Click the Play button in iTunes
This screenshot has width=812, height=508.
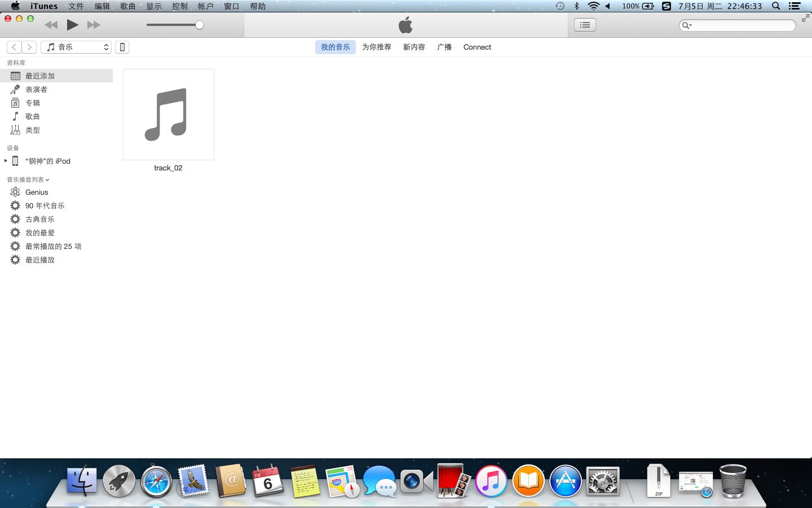(72, 25)
